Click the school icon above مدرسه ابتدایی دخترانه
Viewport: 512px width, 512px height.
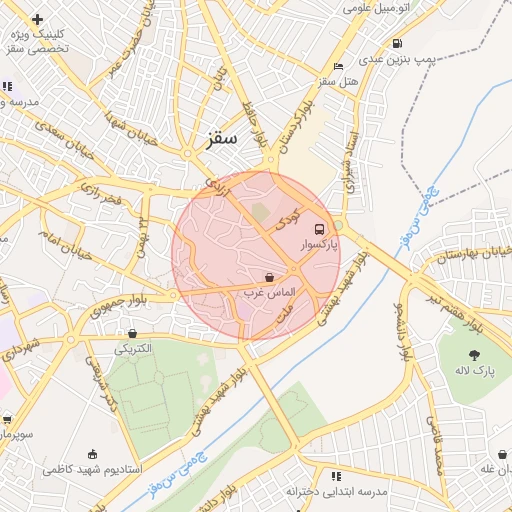pos(337,476)
